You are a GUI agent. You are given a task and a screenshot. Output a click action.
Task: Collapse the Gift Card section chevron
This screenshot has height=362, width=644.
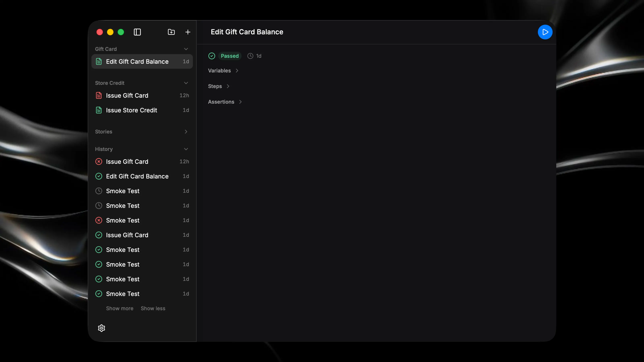[x=186, y=49]
